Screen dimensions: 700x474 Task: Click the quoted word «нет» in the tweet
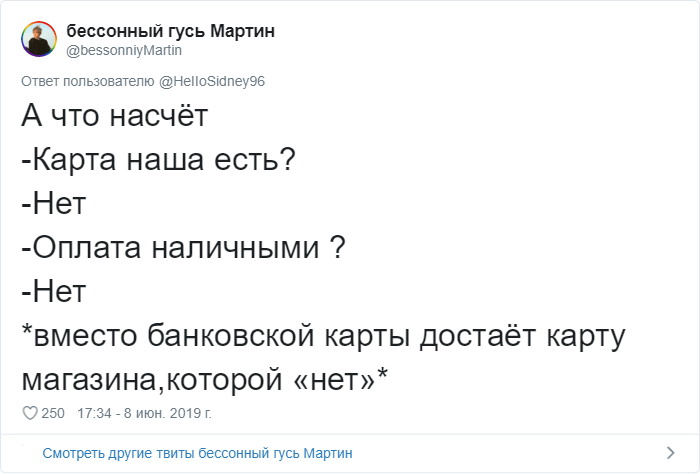[x=335, y=380]
